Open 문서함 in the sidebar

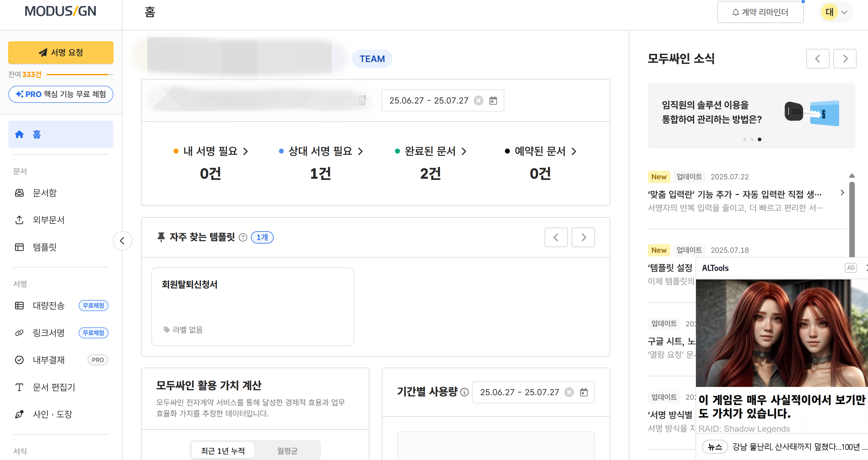pyautogui.click(x=45, y=193)
